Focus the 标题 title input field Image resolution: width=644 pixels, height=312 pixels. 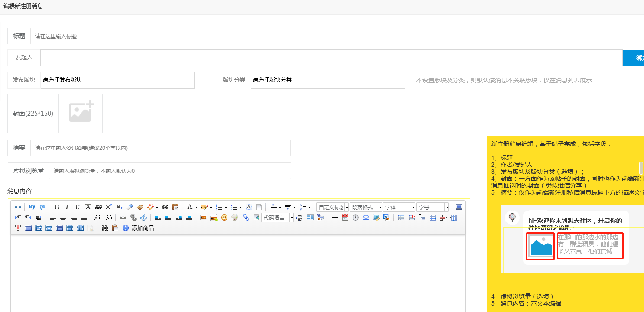point(337,36)
